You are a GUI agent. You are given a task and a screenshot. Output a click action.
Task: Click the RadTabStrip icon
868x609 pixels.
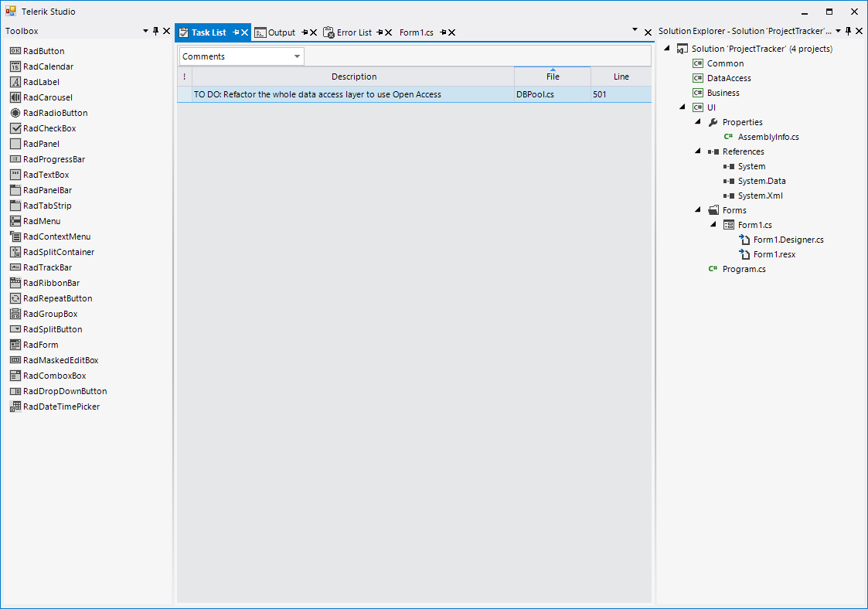pyautogui.click(x=15, y=206)
